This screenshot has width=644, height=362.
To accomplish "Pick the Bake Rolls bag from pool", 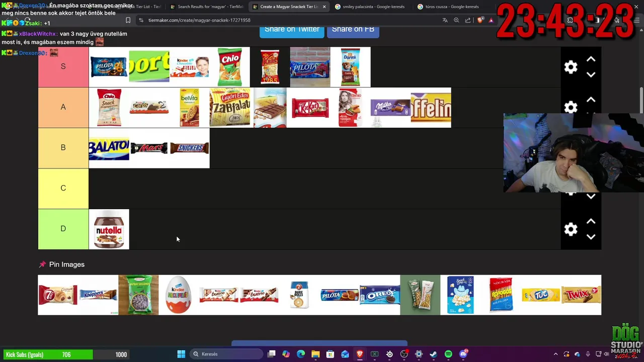I will [299, 295].
